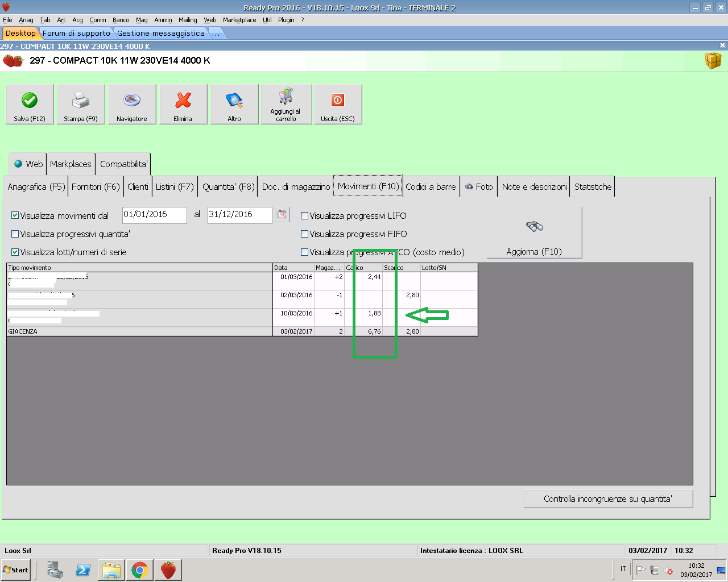This screenshot has height=582, width=728.
Task: Open the Listini (F7) tab
Action: pos(175,186)
